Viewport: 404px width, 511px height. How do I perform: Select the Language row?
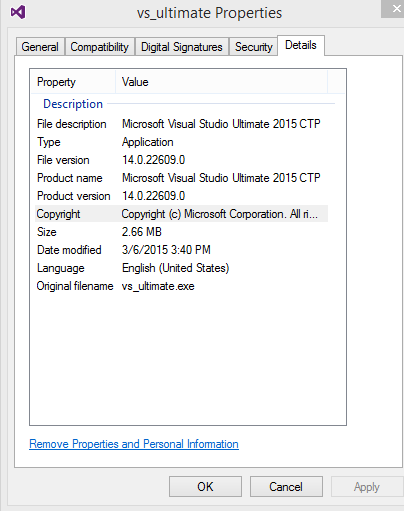[181, 268]
